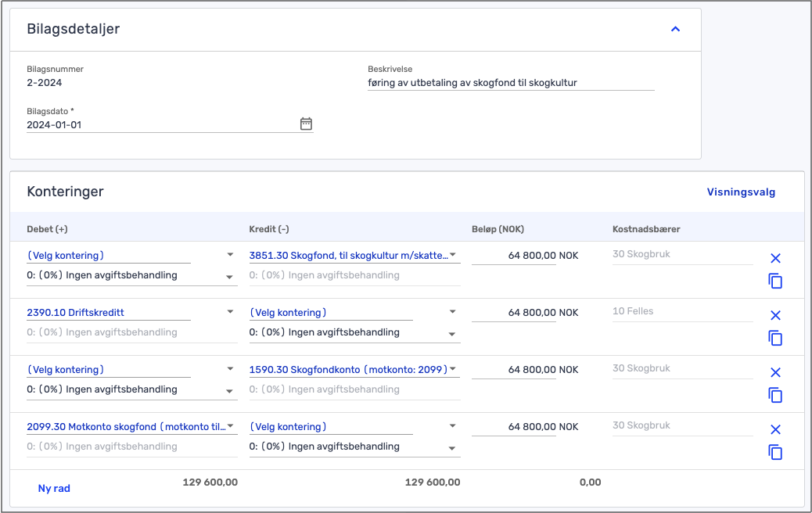Edit the amount in the 2390.10 Driftskreditt row
This screenshot has width=812, height=513.
tap(514, 313)
